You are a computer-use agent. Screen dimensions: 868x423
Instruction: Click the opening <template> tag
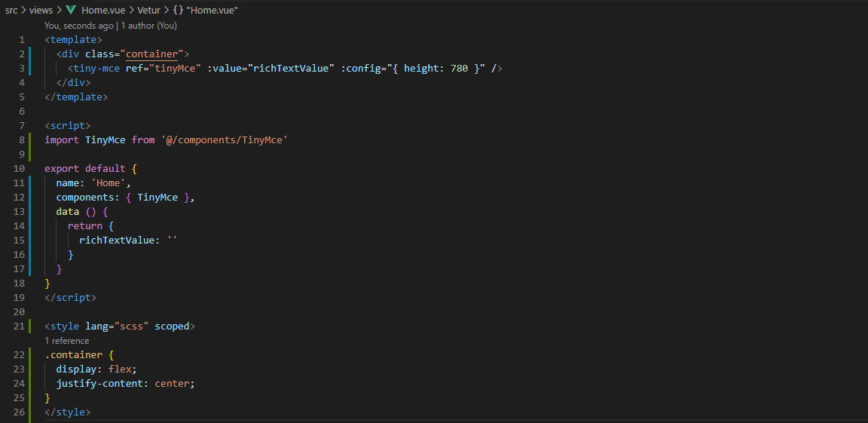(x=74, y=39)
